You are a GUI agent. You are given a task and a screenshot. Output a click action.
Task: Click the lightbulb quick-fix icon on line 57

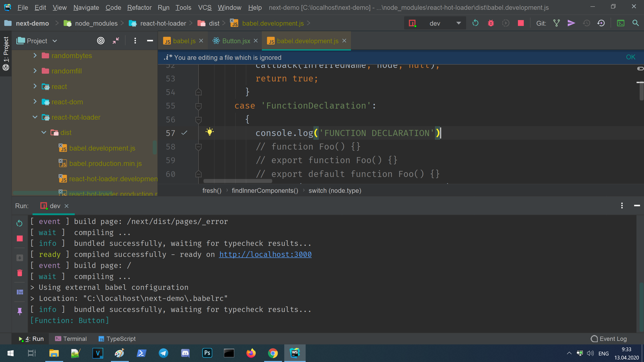[x=209, y=132]
